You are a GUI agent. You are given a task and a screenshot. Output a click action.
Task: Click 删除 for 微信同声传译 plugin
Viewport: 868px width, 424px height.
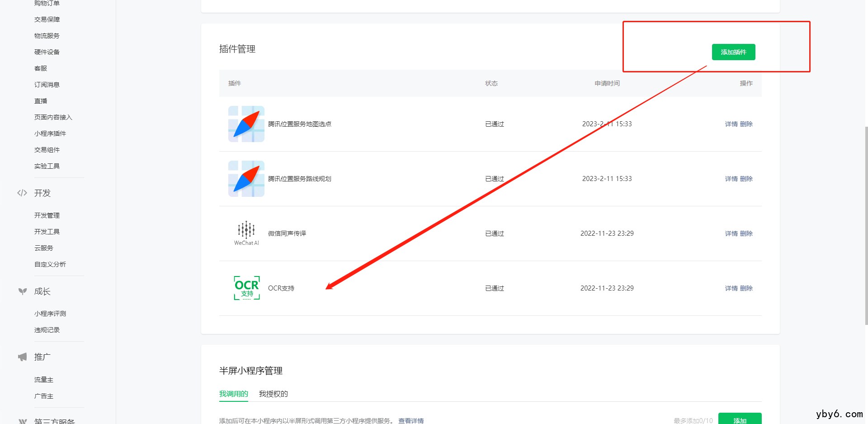pos(746,233)
